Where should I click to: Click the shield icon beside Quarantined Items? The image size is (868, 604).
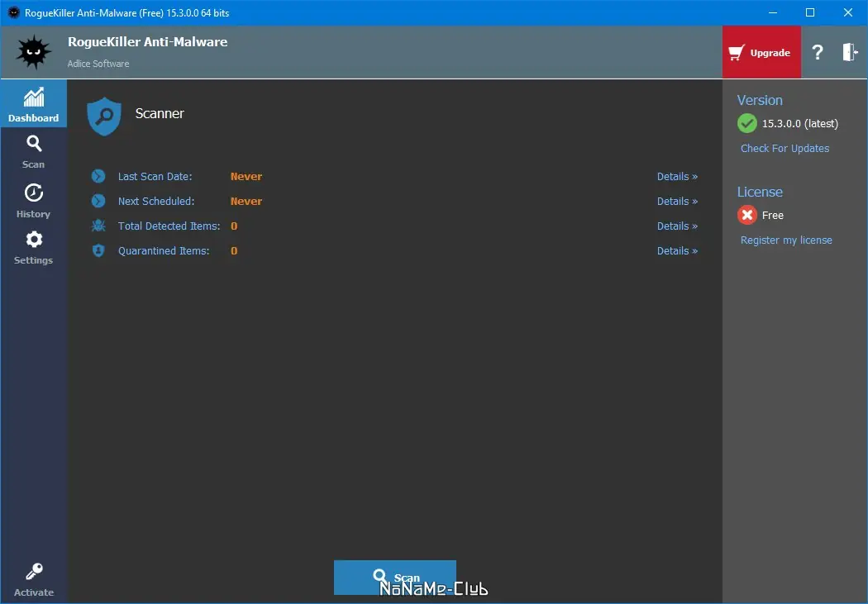pyautogui.click(x=98, y=250)
